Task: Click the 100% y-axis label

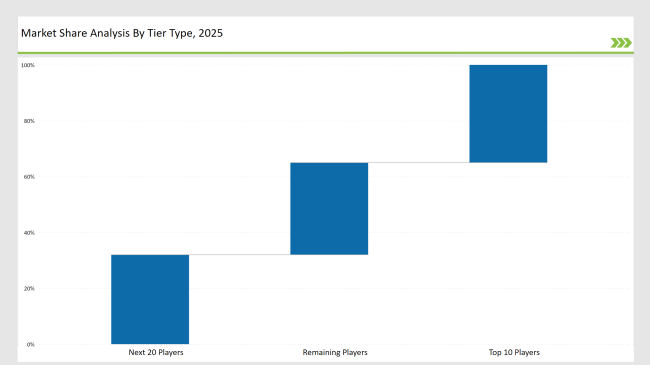Action: pos(28,65)
